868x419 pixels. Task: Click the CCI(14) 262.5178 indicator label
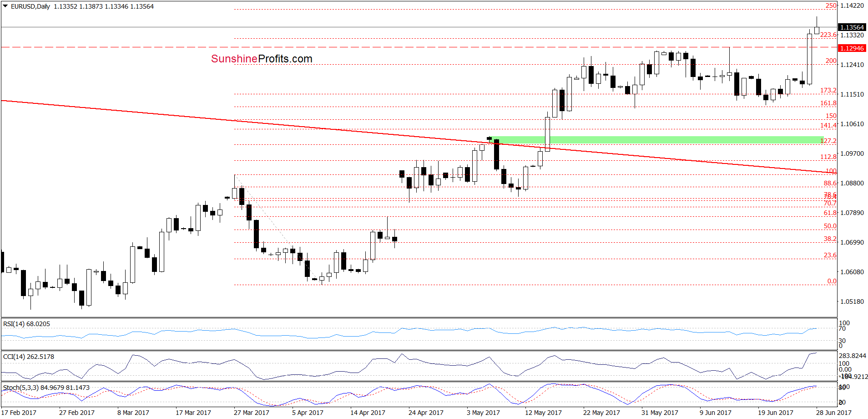[x=28, y=357]
